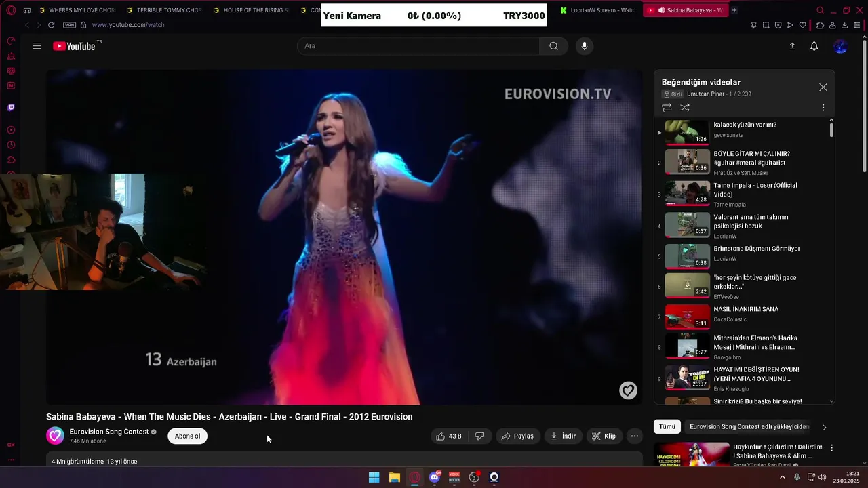
Task: Click the Abone ol subscribe button
Action: coord(188,436)
